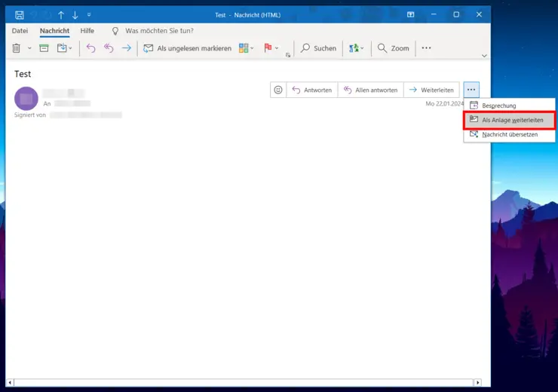Viewport: 558px width, 392px height.
Task: Open the Zoom magnifier tool
Action: tap(393, 48)
